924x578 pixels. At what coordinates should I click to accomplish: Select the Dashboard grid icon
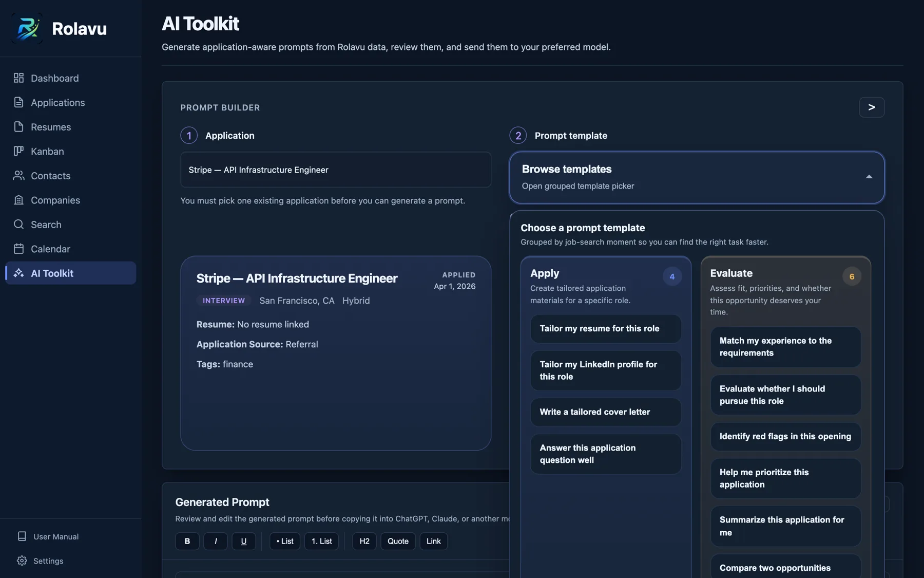[x=18, y=78]
